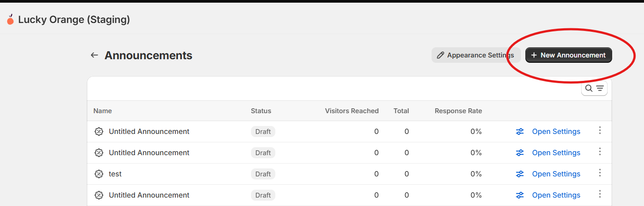Select the test announcement name
Viewport: 644px width, 206px height.
pos(115,174)
